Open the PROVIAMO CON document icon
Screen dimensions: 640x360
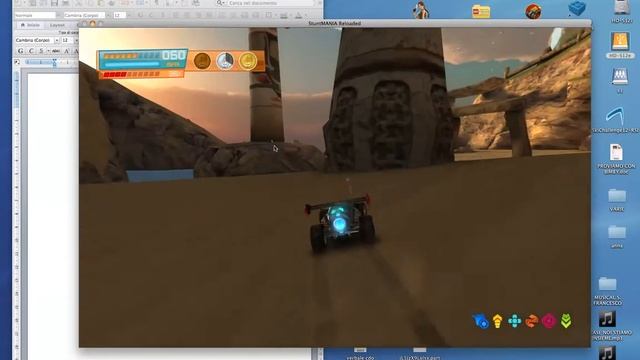616,152
